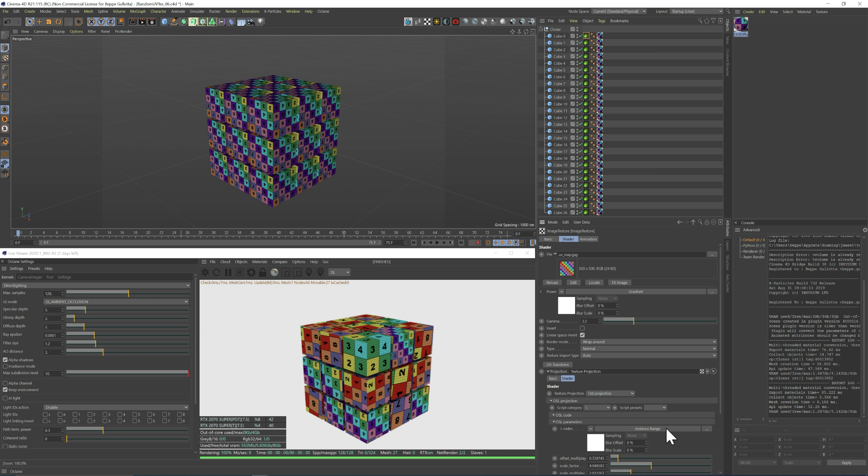Switch to the CameraImager tab
The image size is (868, 476).
(30, 277)
